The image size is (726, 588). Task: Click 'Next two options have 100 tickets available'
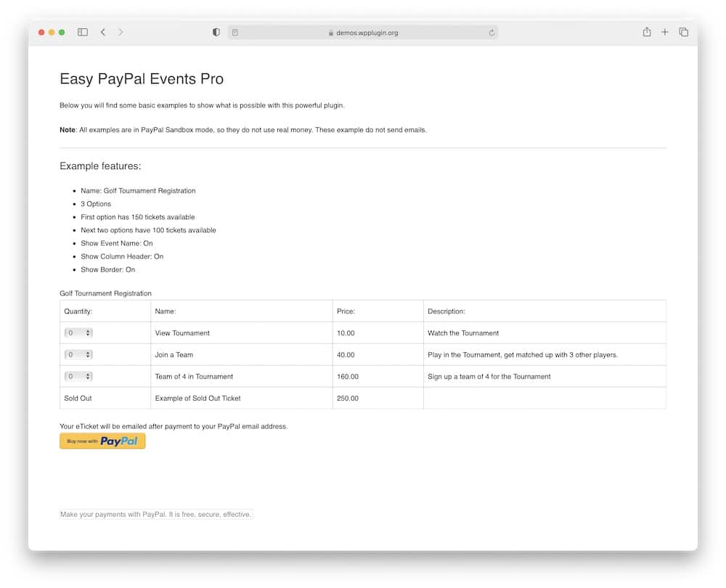click(x=148, y=230)
